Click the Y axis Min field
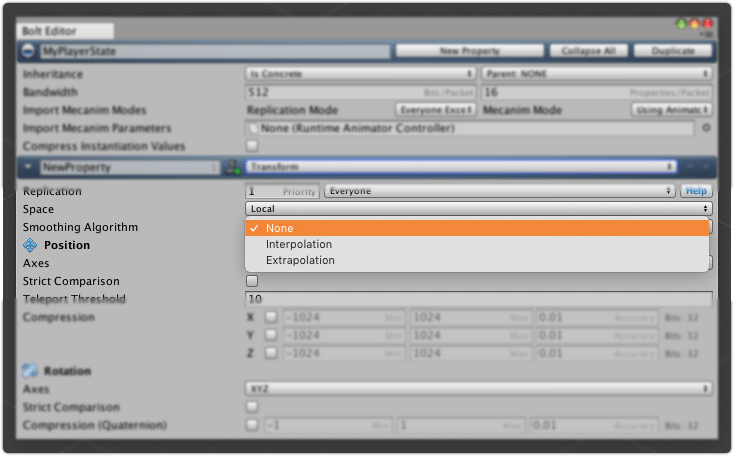Viewport: 734px width, 456px height. coord(344,335)
